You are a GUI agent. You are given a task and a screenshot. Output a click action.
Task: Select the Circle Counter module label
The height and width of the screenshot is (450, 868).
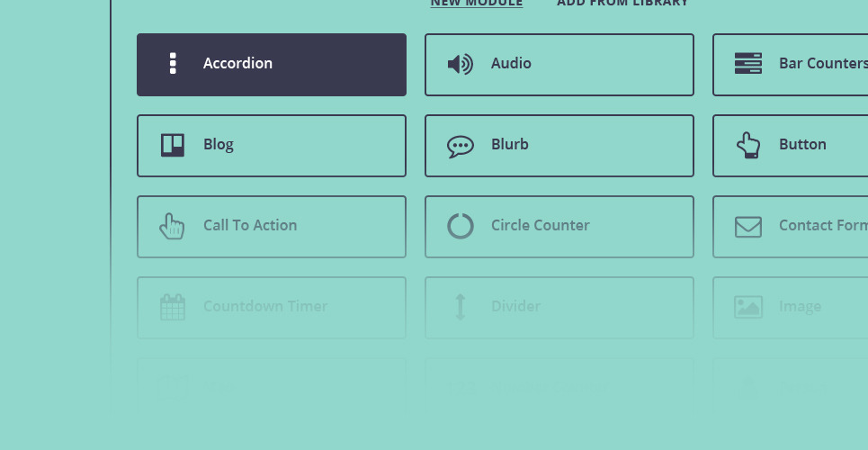tap(540, 226)
